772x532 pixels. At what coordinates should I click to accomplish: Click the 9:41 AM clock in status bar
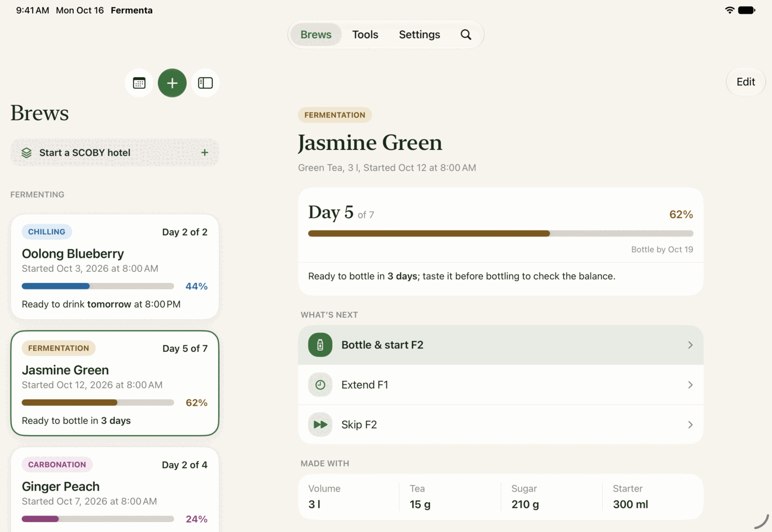click(33, 10)
